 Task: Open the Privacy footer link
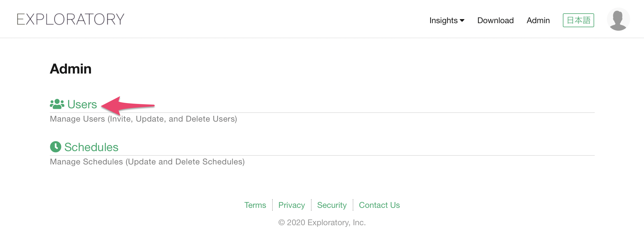click(292, 205)
